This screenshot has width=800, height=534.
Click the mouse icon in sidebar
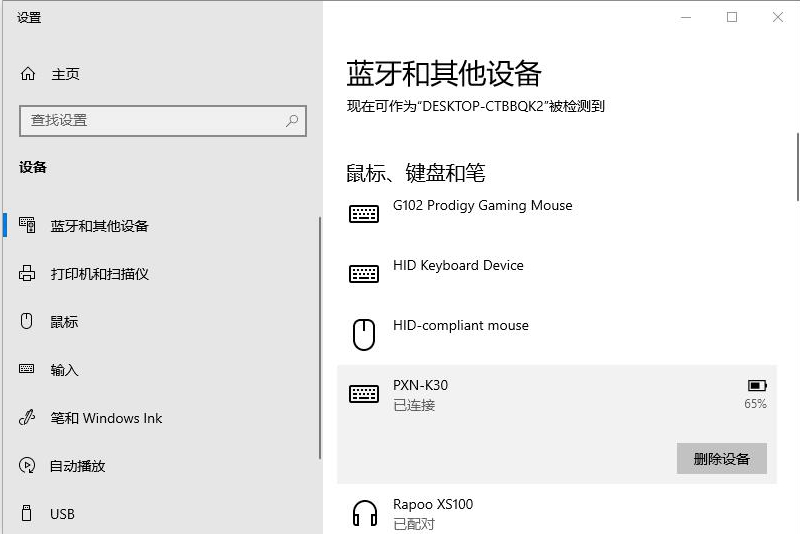click(x=27, y=321)
